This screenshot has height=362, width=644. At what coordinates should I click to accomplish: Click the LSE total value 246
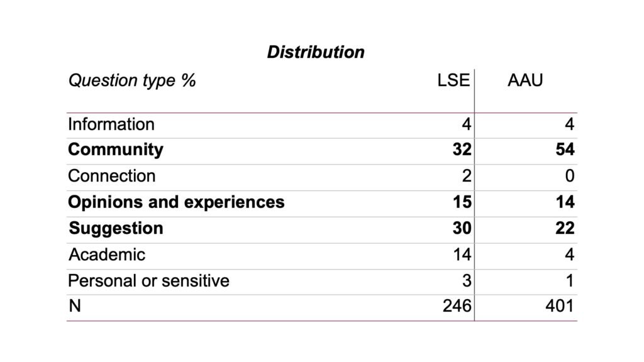pos(457,306)
